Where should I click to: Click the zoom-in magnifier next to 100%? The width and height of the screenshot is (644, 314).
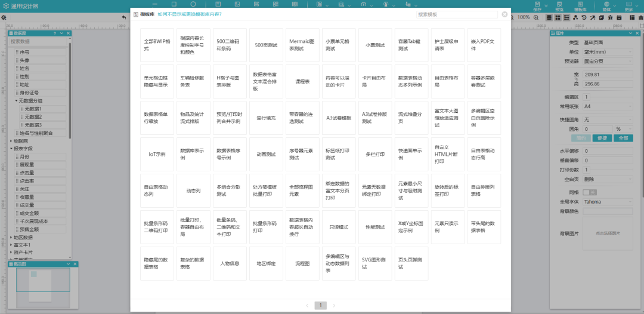pyautogui.click(x=536, y=17)
